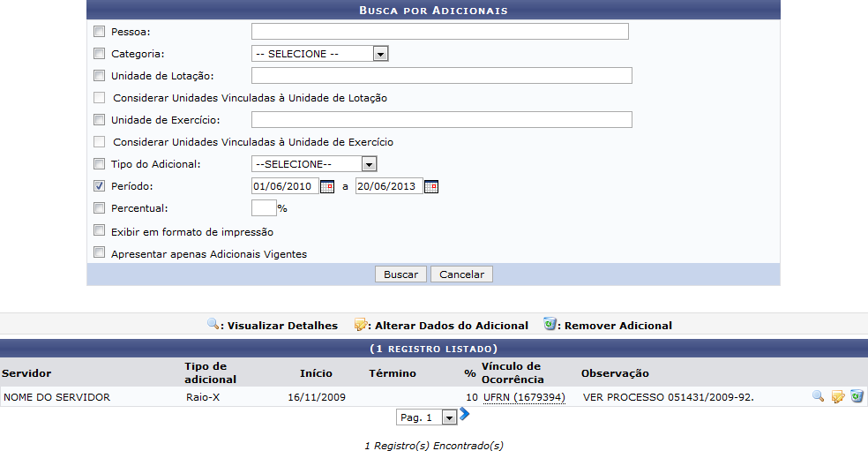Image resolution: width=868 pixels, height=451 pixels.
Task: Click the Cancelar button
Action: pos(461,274)
